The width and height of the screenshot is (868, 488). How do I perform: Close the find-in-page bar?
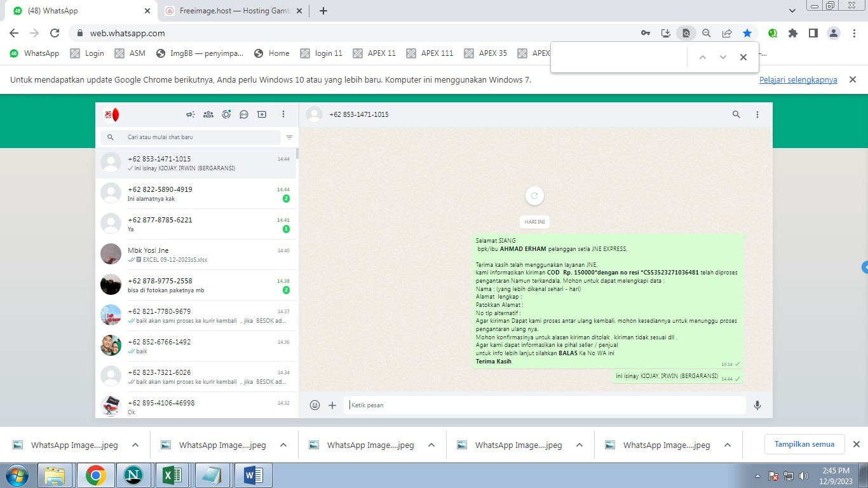coord(743,57)
